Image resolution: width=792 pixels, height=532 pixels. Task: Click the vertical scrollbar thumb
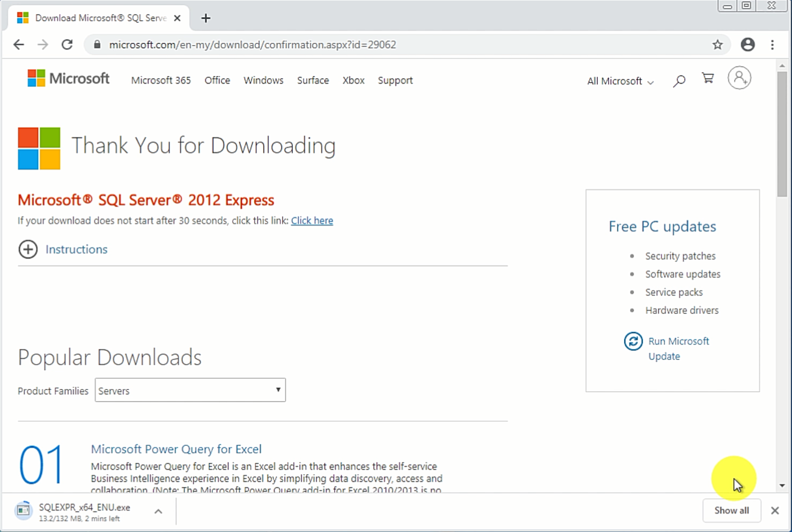pyautogui.click(x=782, y=134)
